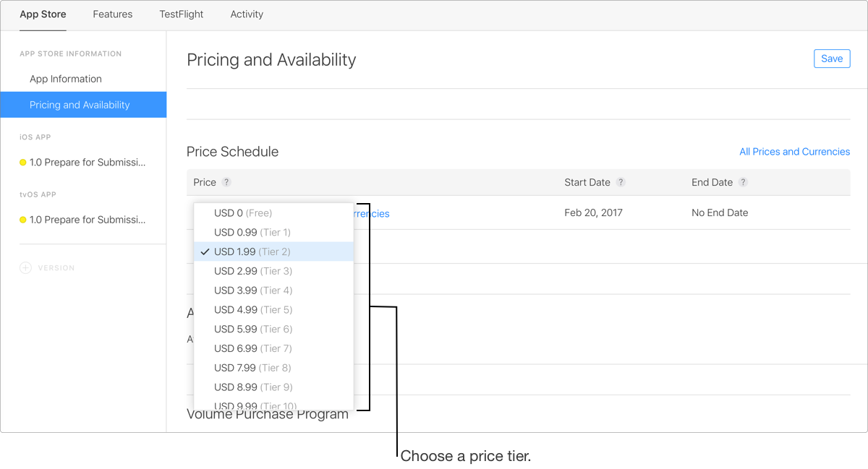
Task: Select the checked USD 1.99 (Tier 2) option
Action: click(252, 252)
